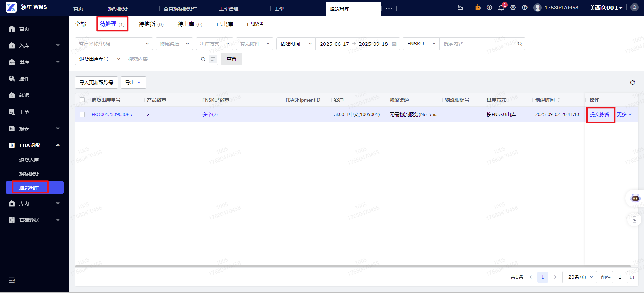Image resolution: width=644 pixels, height=293 pixels.
Task: Open the 创建时间 type dropdown
Action: [x=296, y=44]
